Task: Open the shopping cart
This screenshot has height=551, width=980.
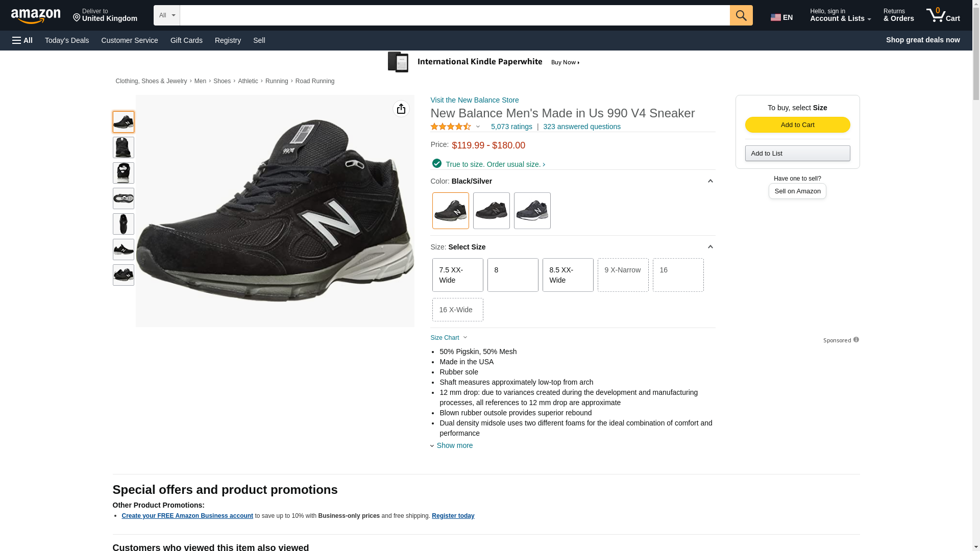Action: (943, 15)
